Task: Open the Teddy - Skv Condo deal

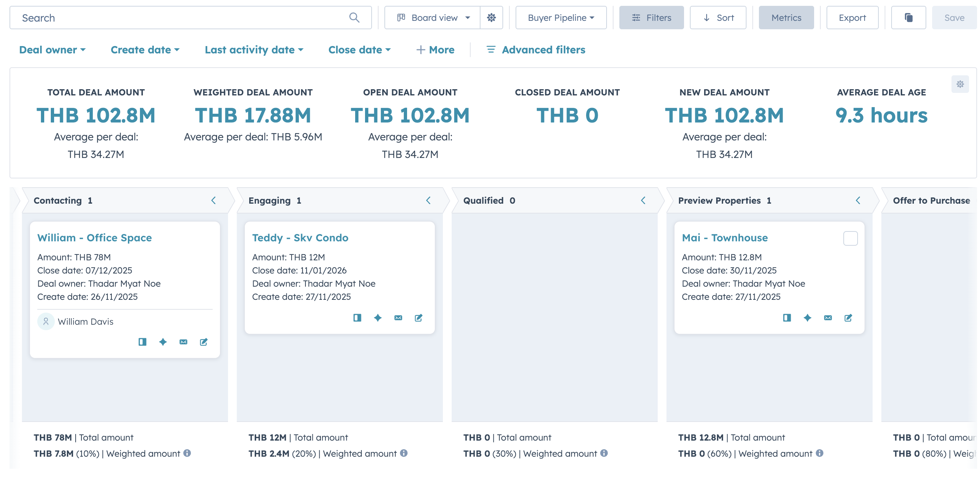Action: pyautogui.click(x=300, y=237)
